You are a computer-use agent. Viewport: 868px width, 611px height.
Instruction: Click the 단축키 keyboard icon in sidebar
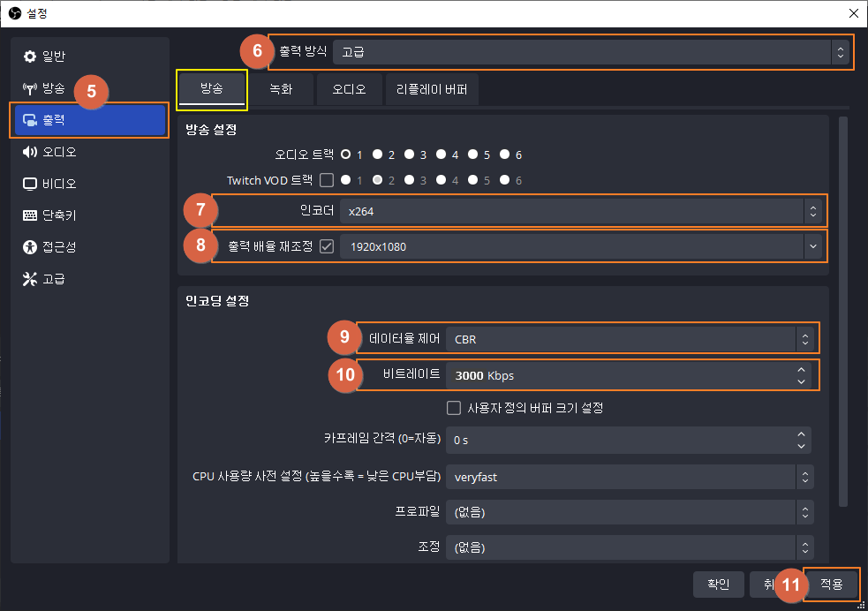click(29, 215)
